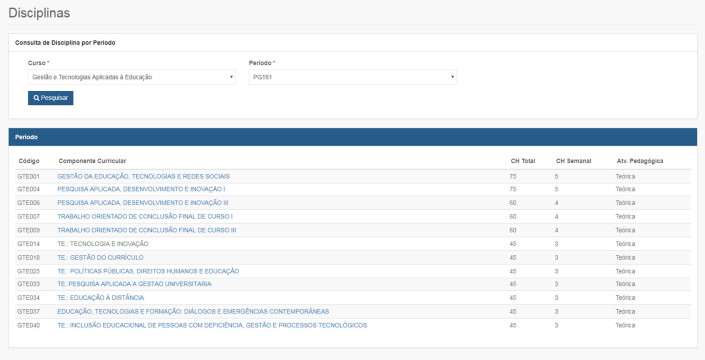Open TE.: GESTÃO DO CURRÍCULO link
Screen dimensions: 705x360
(x=100, y=258)
